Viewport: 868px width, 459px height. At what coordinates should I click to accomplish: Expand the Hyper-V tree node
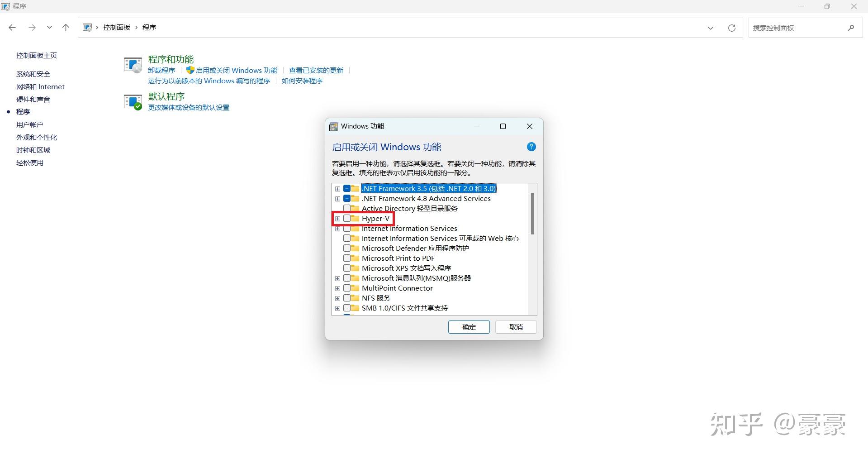[x=337, y=219]
